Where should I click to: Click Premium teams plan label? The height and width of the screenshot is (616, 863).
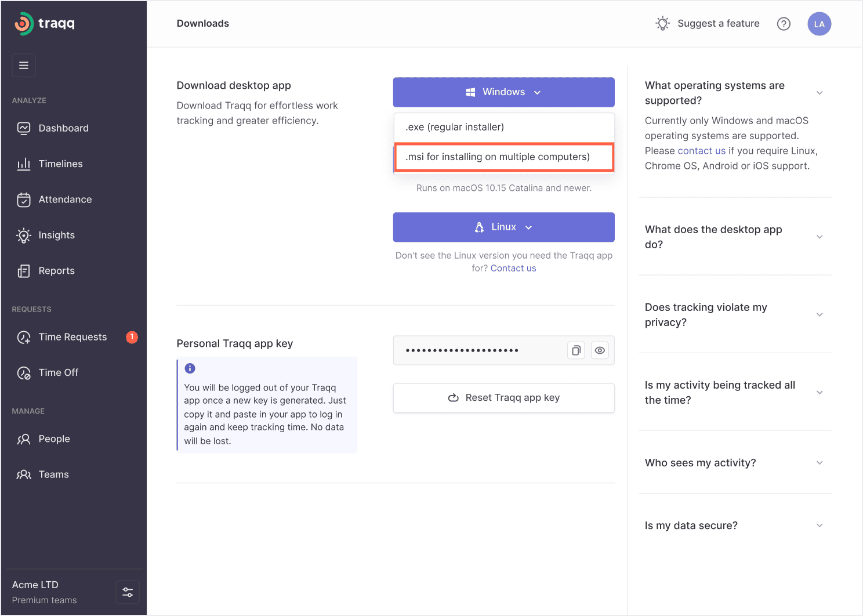click(x=44, y=600)
